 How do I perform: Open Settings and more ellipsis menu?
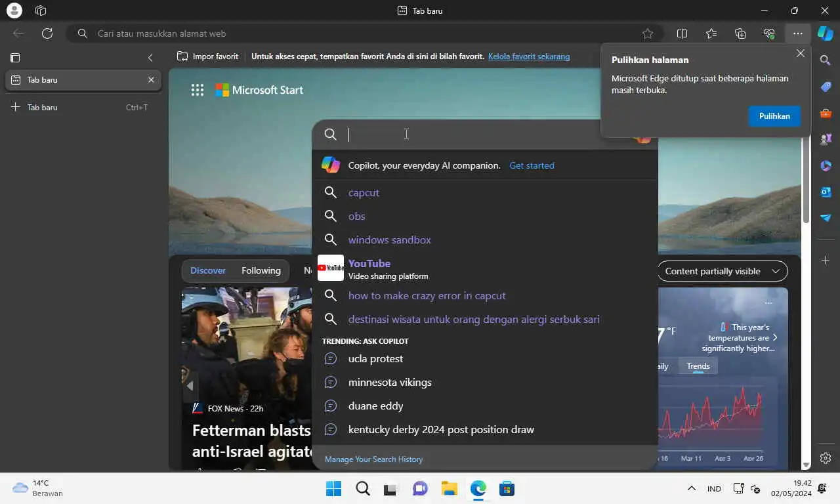click(x=797, y=33)
